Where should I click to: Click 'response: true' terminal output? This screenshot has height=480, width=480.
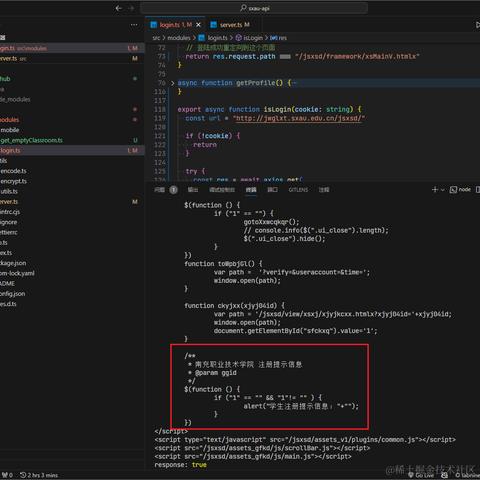[x=180, y=465]
